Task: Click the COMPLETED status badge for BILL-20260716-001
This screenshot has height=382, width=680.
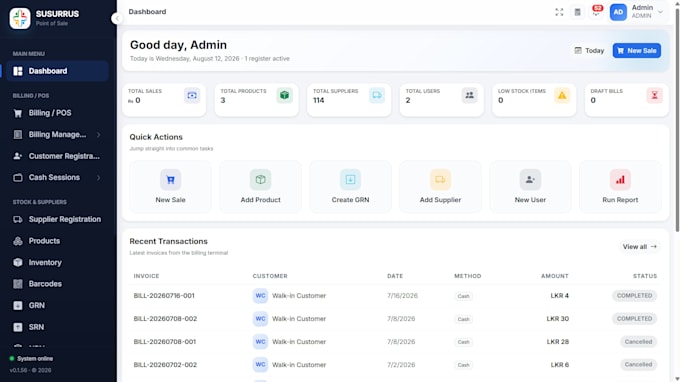Action: click(634, 296)
